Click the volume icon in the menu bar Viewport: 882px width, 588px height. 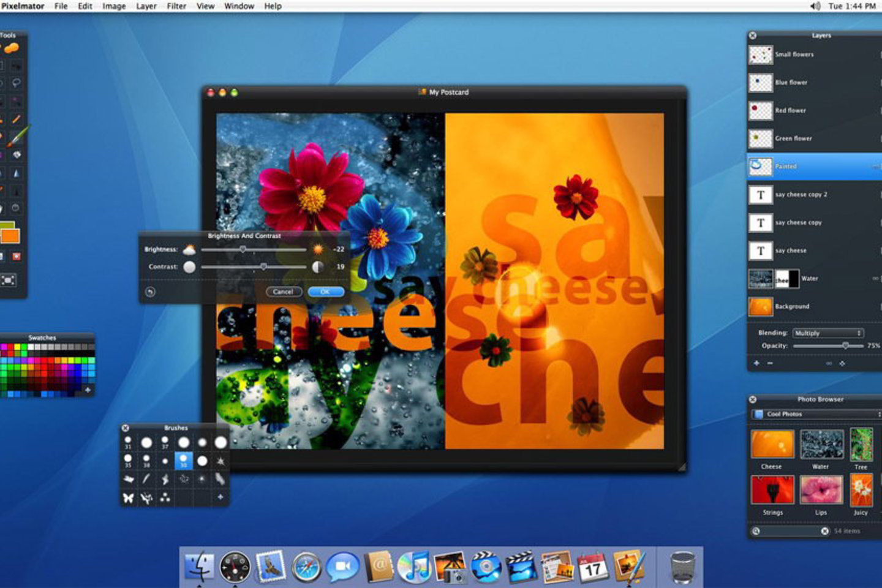tap(815, 6)
